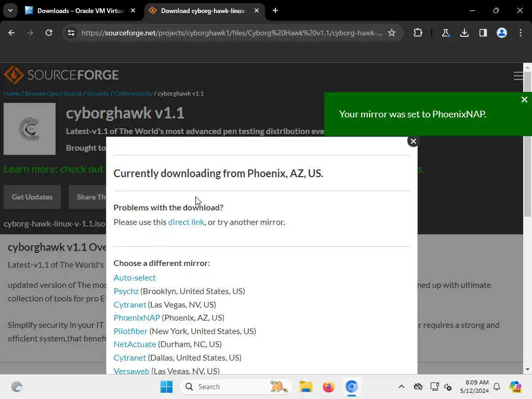
Task: Follow the Home breadcrumb link
Action: 11,94
